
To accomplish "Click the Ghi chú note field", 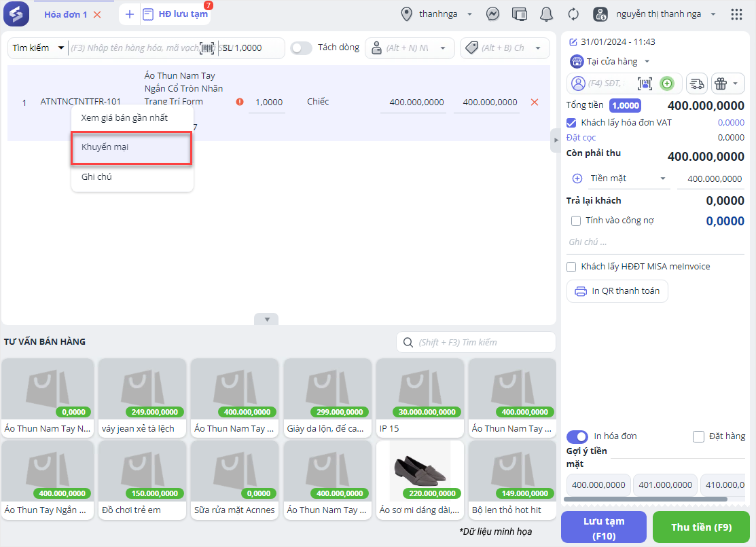I will pos(655,242).
